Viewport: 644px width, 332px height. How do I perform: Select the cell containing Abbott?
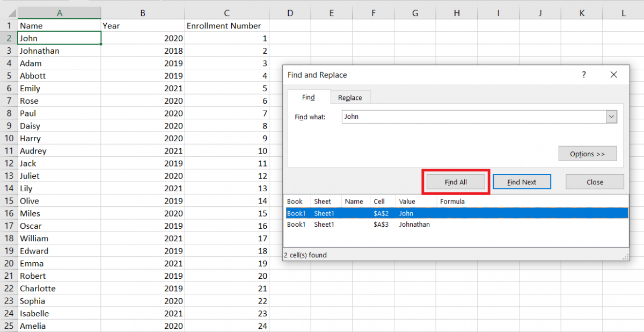tap(60, 76)
